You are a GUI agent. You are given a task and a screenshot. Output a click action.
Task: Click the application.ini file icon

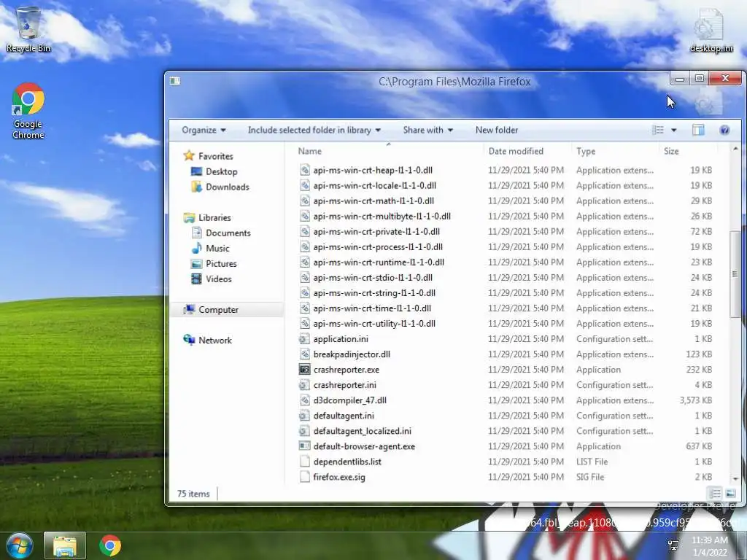(304, 338)
